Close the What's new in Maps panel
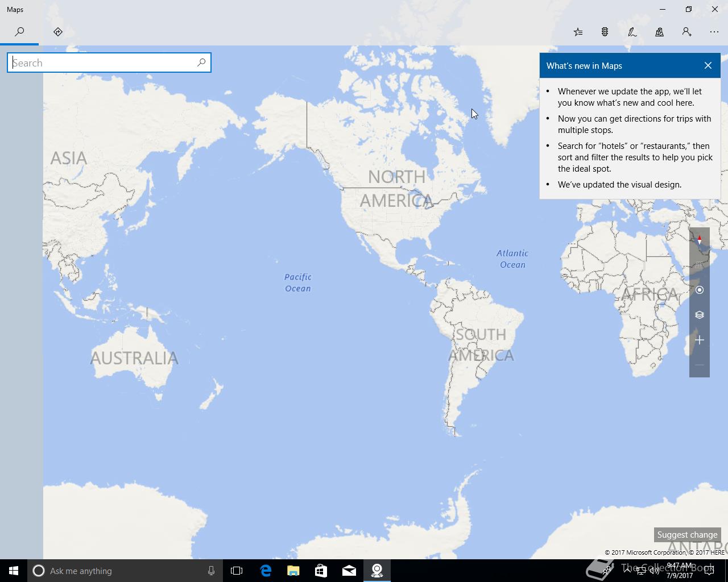The height and width of the screenshot is (582, 728). [708, 65]
